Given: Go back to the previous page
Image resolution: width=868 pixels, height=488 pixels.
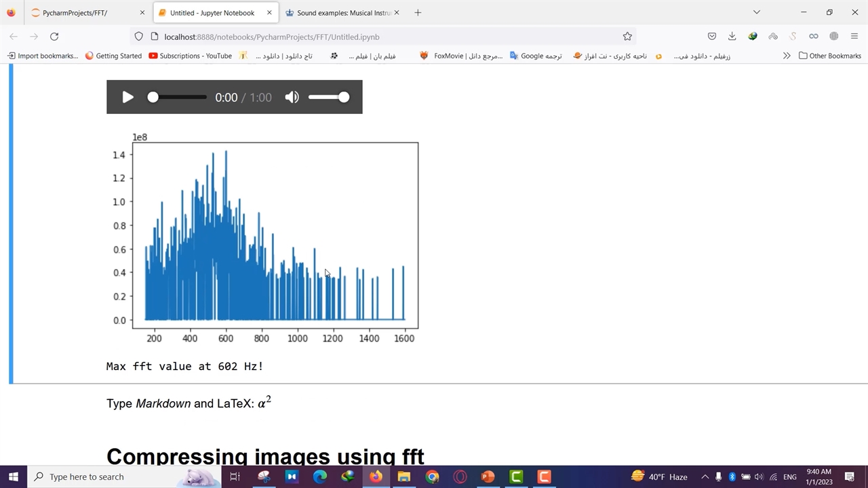Looking at the screenshot, I should click(x=14, y=37).
